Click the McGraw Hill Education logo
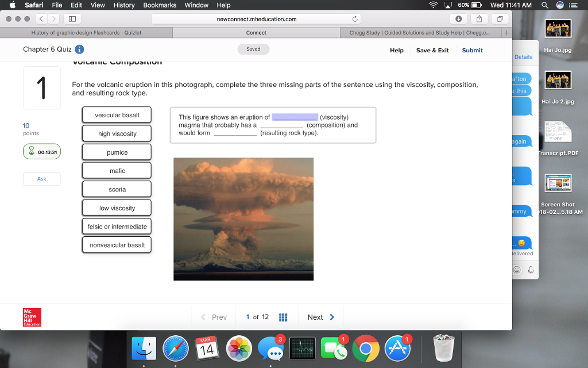The height and width of the screenshot is (368, 588). (x=32, y=317)
